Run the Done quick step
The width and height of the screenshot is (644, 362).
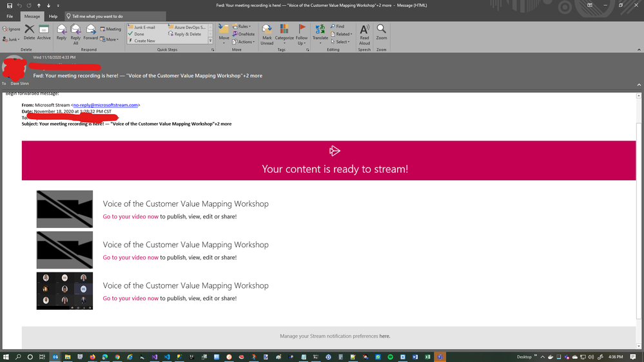coord(137,34)
